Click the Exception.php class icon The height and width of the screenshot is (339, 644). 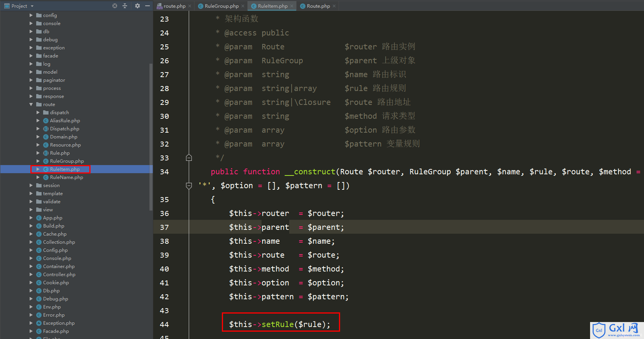39,323
